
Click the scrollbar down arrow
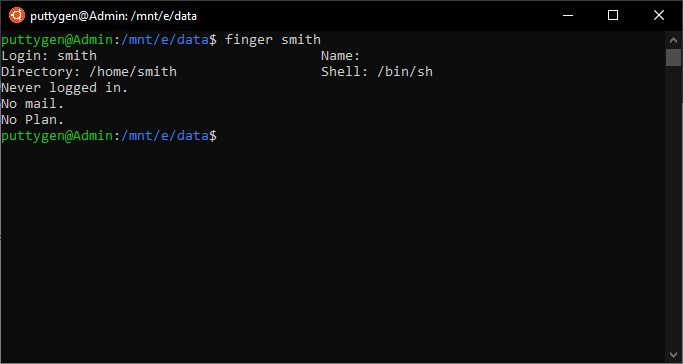coord(673,354)
